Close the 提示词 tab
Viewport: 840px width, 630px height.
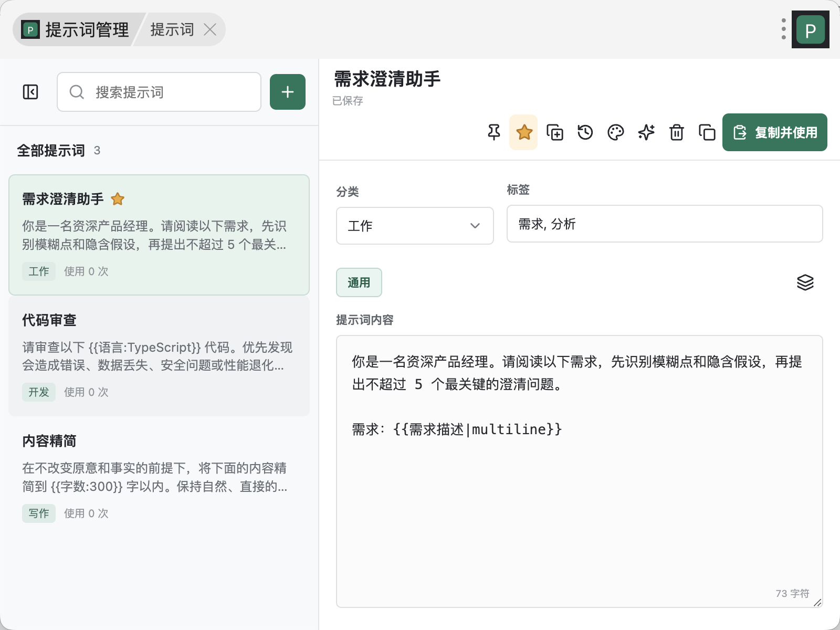click(210, 29)
